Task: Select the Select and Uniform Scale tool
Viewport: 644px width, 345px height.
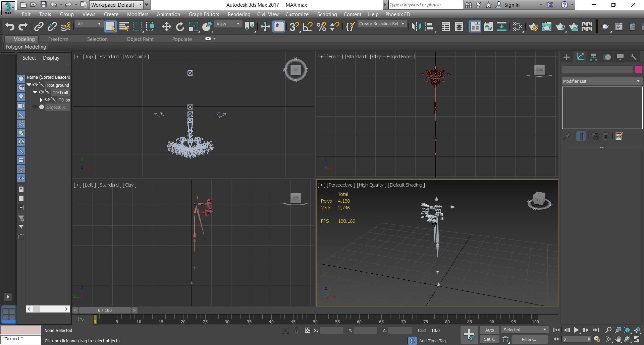Action: (193, 27)
